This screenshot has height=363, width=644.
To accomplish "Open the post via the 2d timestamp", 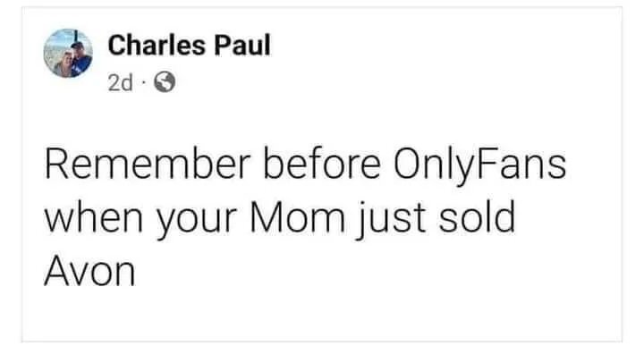I will pos(121,82).
